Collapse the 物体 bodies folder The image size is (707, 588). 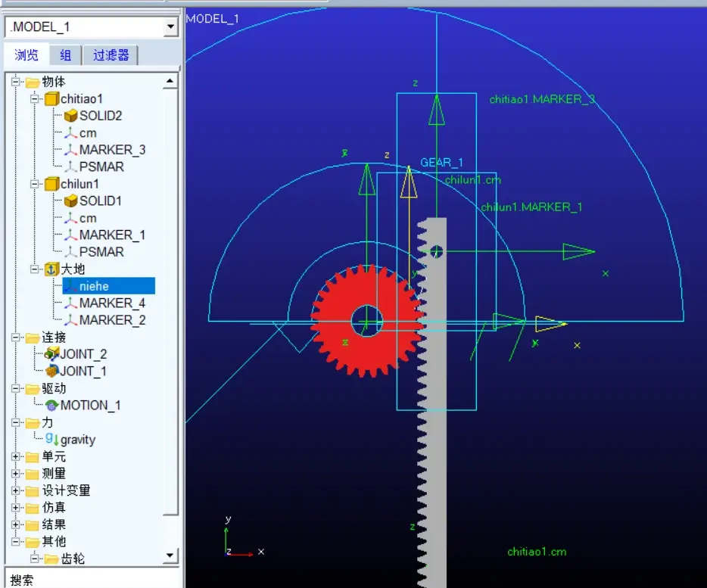(x=15, y=82)
